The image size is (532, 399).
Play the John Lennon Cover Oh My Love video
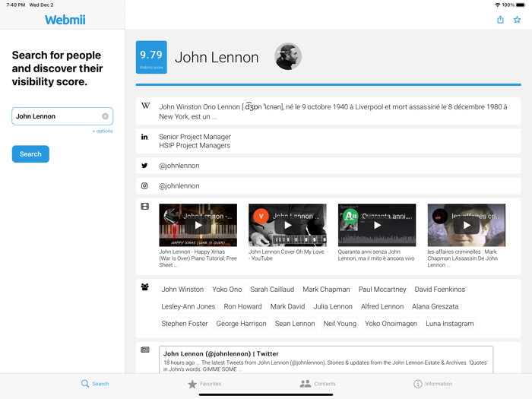tap(288, 225)
